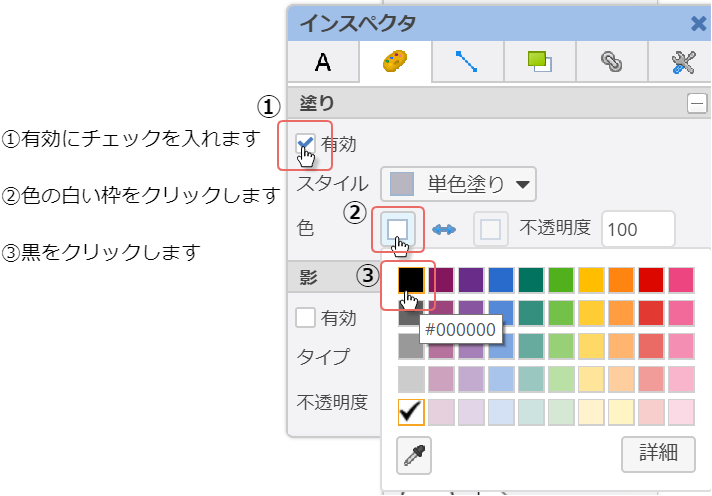Image resolution: width=712 pixels, height=496 pixels.
Task: Select the checked white swatch in bottom row
Action: (x=411, y=412)
